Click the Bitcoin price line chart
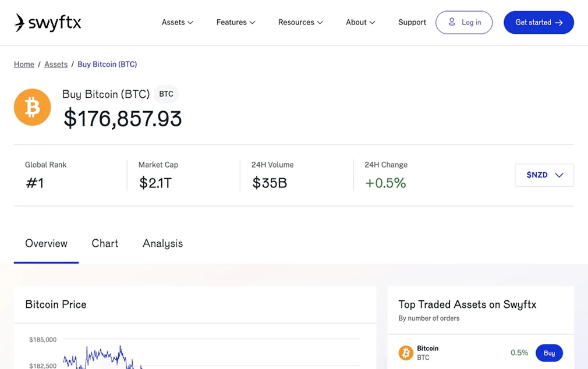This screenshot has height=369, width=588. [212, 353]
